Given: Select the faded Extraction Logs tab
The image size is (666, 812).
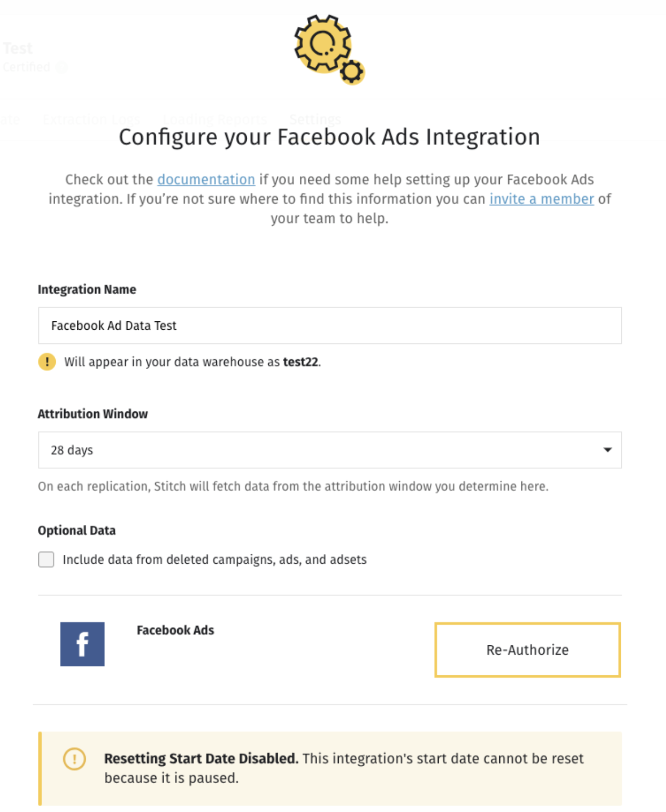Looking at the screenshot, I should (92, 119).
